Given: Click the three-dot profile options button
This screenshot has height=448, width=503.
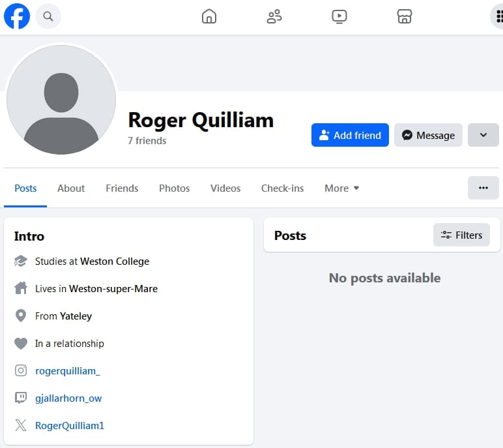Looking at the screenshot, I should [483, 188].
